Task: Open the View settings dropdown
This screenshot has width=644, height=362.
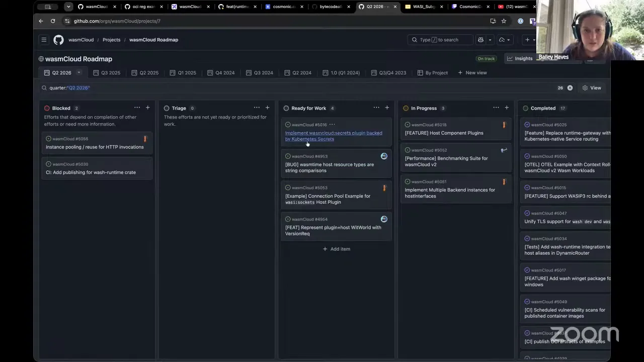Action: click(x=592, y=88)
